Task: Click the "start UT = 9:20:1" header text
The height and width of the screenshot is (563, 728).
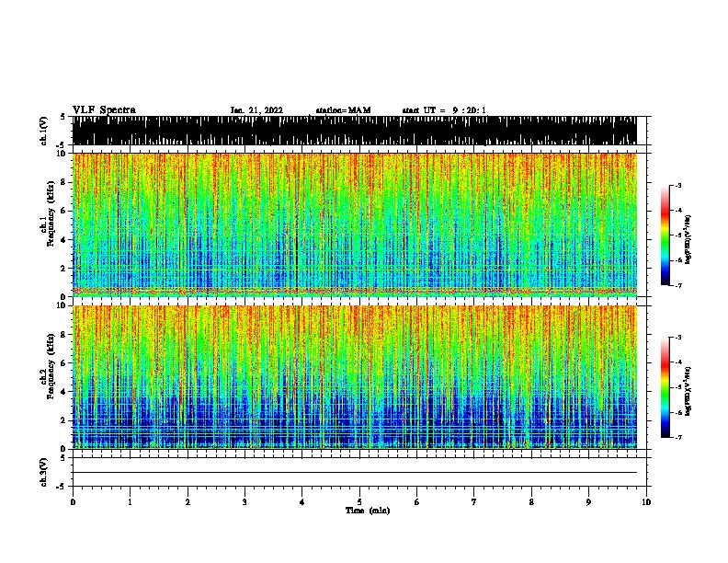Action: pos(444,110)
